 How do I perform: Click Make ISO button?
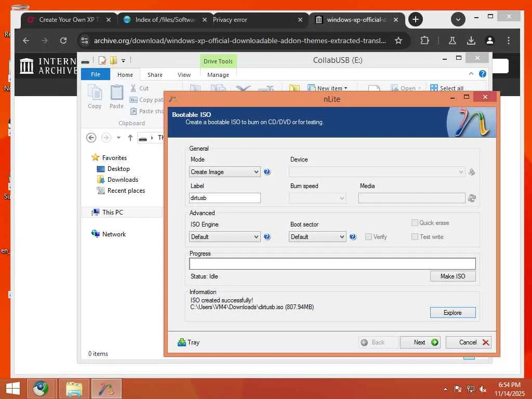[x=453, y=276]
